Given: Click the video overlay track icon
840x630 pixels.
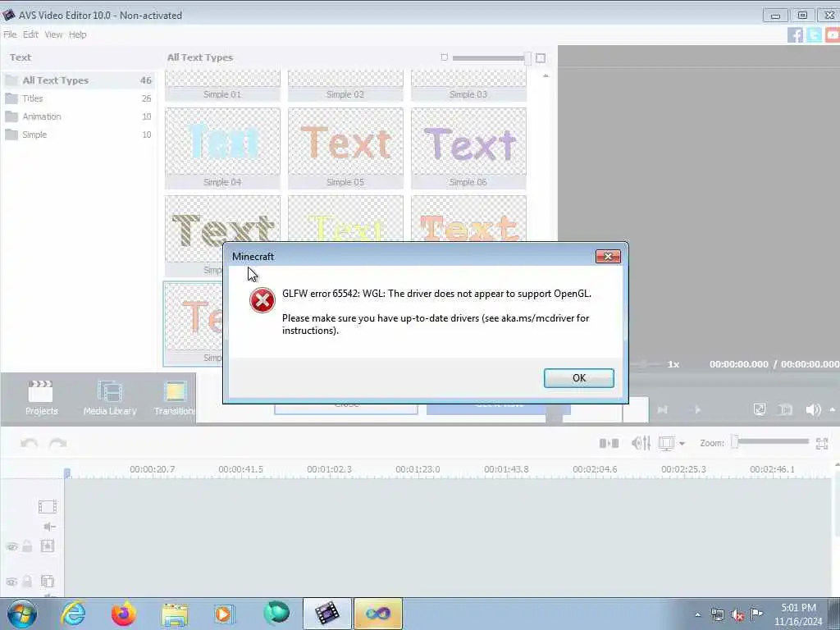Looking at the screenshot, I should tap(47, 582).
